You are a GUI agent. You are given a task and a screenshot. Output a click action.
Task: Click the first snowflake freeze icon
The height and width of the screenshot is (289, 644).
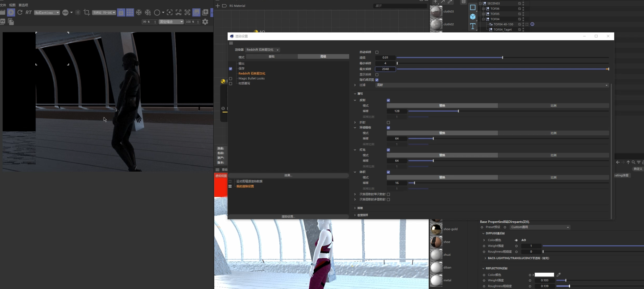click(x=139, y=12)
